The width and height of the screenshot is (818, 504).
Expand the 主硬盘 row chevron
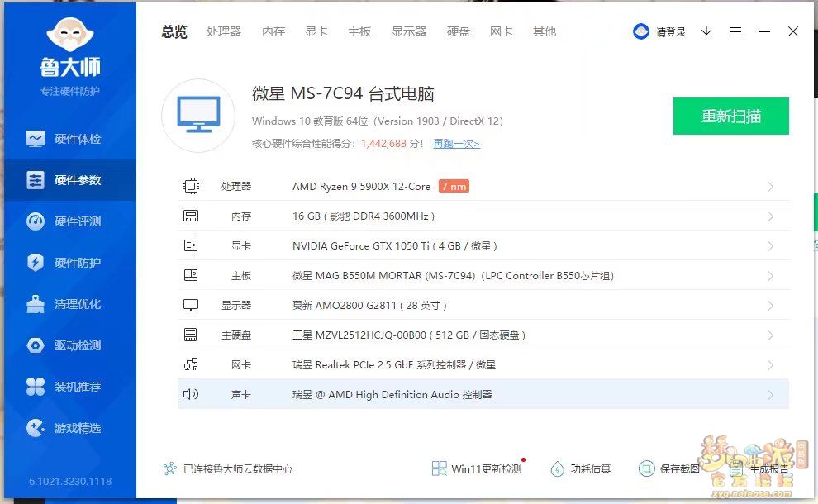coord(771,335)
